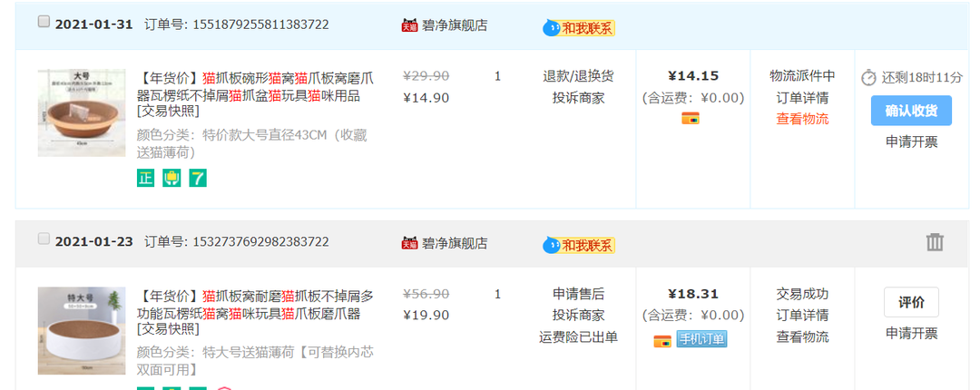
Task: Click the 评价 review button
Action: 911,302
